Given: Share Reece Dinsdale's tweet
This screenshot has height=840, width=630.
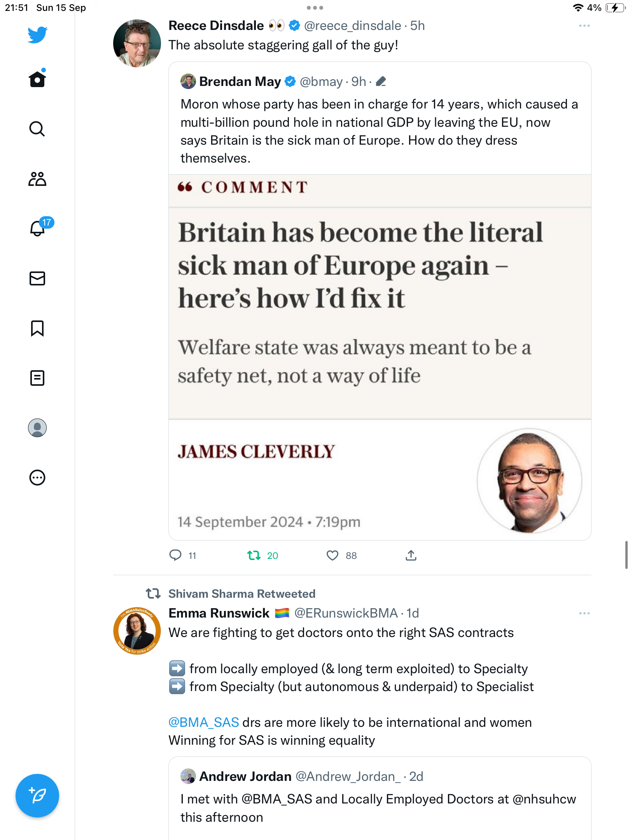Looking at the screenshot, I should [411, 555].
